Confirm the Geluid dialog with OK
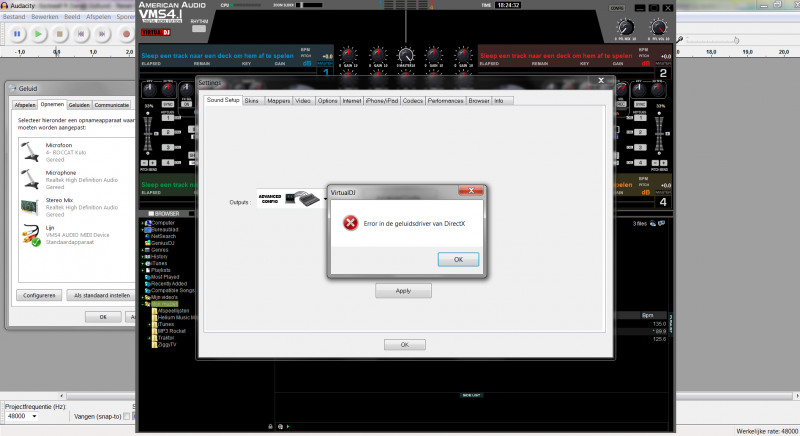The image size is (800, 436). (x=103, y=317)
